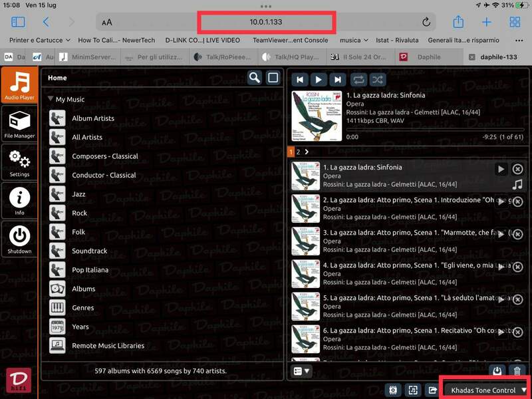Toggle repeat mode
Image resolution: width=532 pixels, height=399 pixels.
[x=358, y=79]
